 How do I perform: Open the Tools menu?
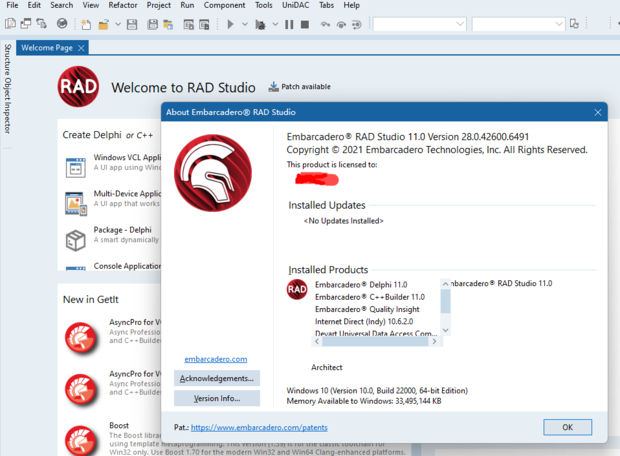pyautogui.click(x=263, y=5)
